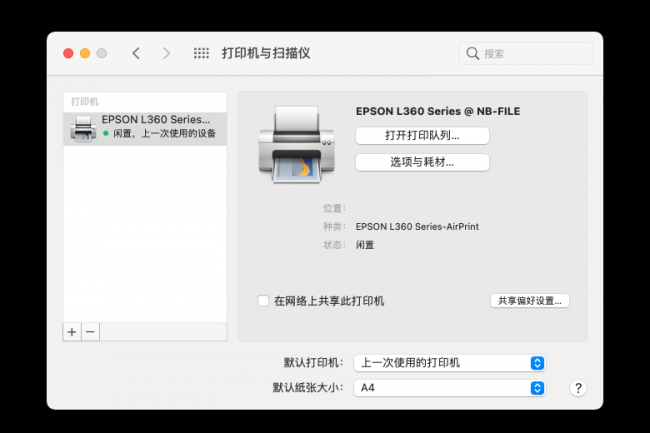Focus the 搜索 search field
The width and height of the screenshot is (650, 433).
click(526, 53)
